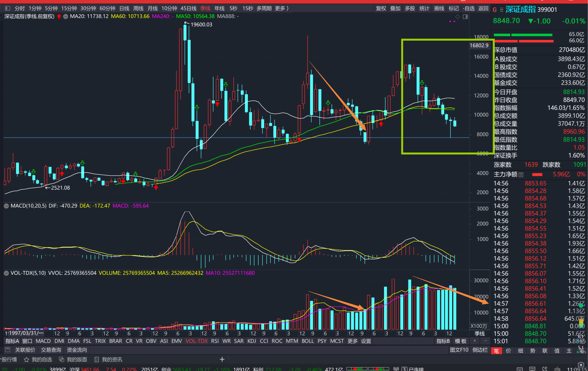Click the diamond icon at chart top-right
The width and height of the screenshot is (588, 371).
(x=457, y=17)
